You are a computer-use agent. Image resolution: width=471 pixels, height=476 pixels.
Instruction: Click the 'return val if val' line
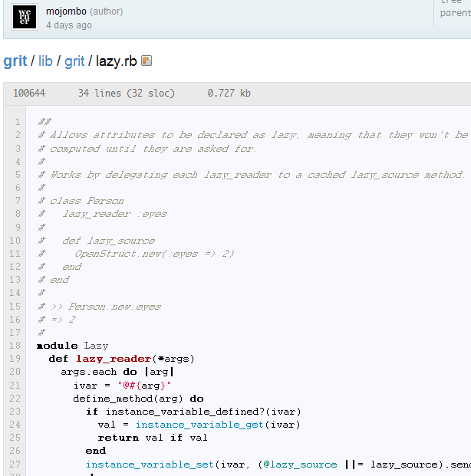point(153,438)
